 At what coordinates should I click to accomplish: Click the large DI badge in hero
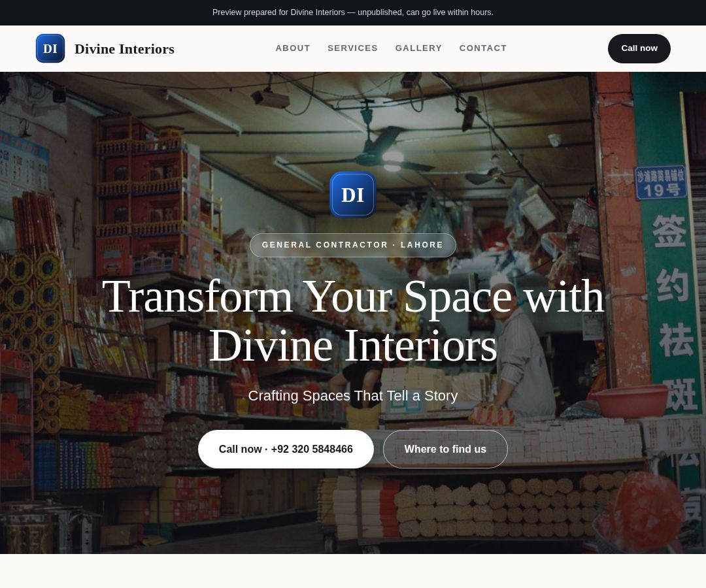coord(352,195)
